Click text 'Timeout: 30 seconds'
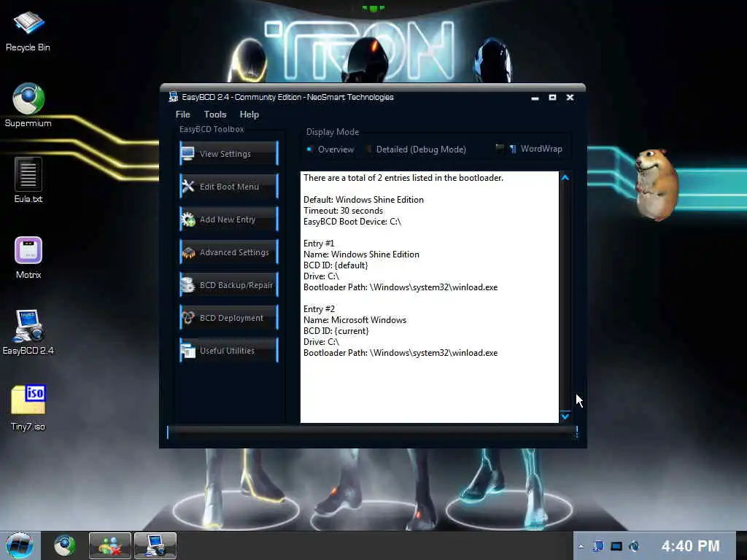747x560 pixels. click(x=343, y=211)
